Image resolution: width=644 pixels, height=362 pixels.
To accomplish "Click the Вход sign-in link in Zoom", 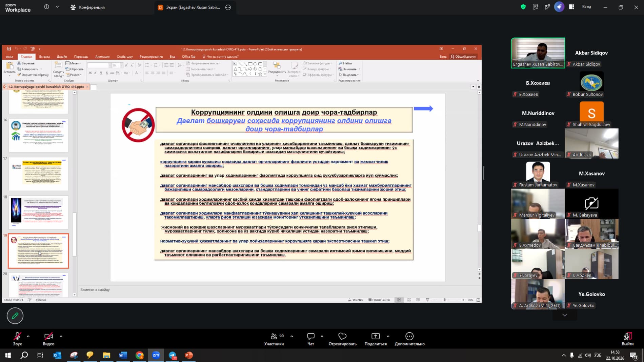I will tap(586, 7).
